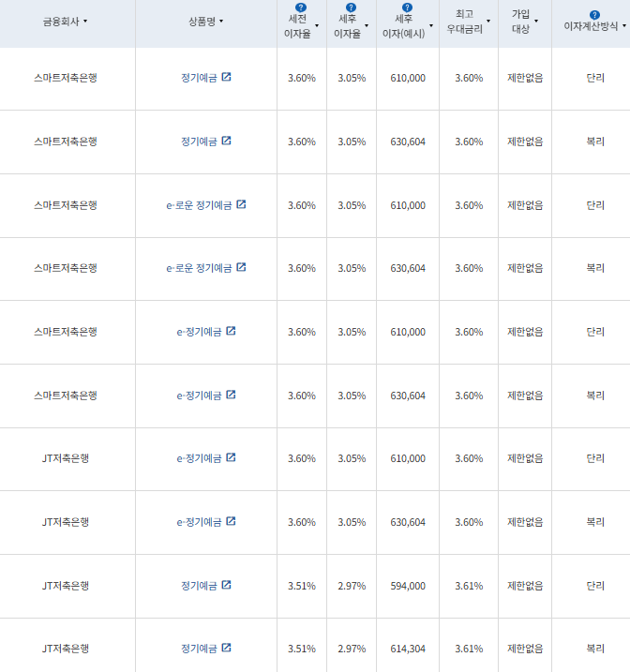Select 3.51% in JT저축은행 정기예금 단리 row
630x672 pixels.
pos(302,586)
